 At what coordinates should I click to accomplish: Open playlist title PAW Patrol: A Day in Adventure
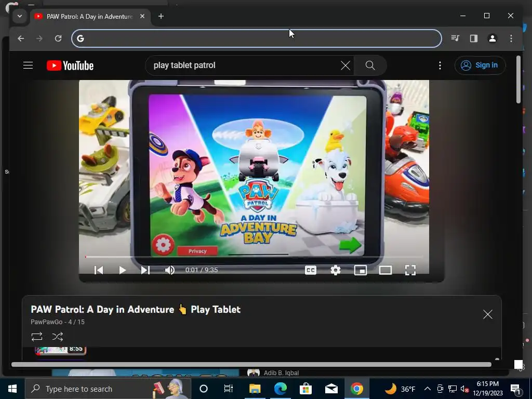pos(136,310)
